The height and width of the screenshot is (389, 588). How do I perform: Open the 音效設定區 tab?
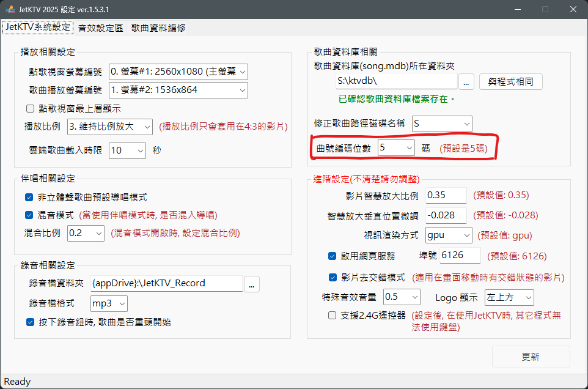tap(100, 28)
